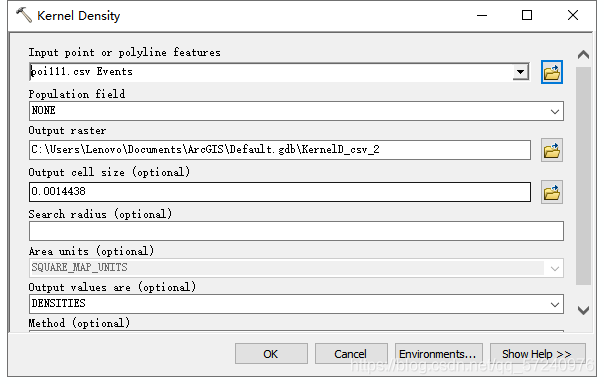Browse for input point features folder icon

pyautogui.click(x=552, y=72)
